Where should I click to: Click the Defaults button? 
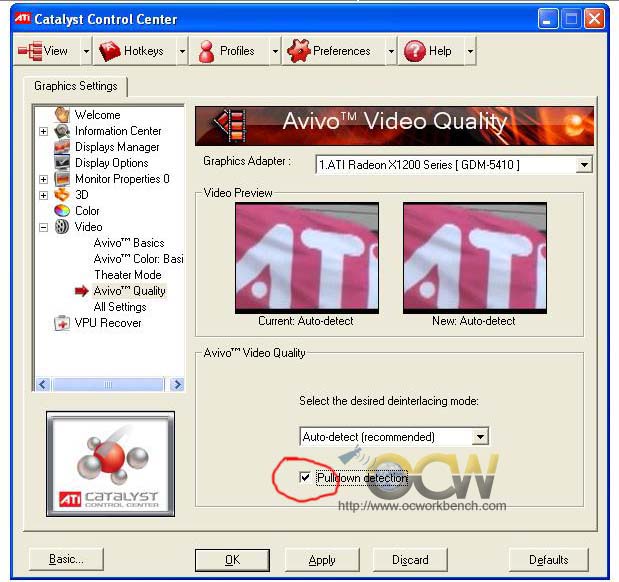[x=548, y=560]
